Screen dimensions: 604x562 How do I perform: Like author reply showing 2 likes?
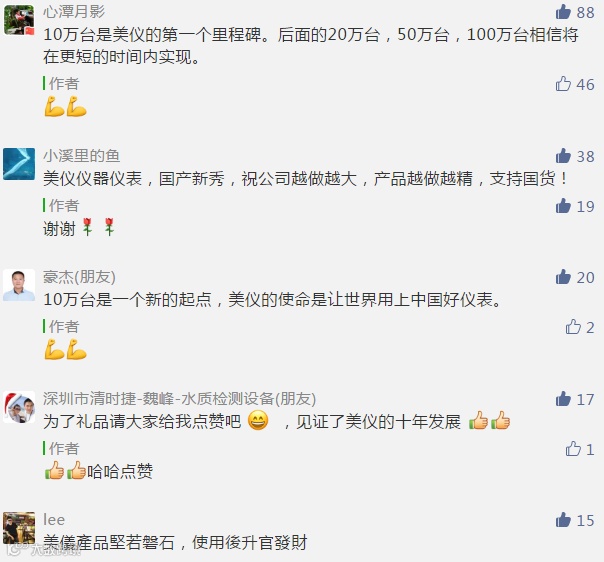point(573,327)
